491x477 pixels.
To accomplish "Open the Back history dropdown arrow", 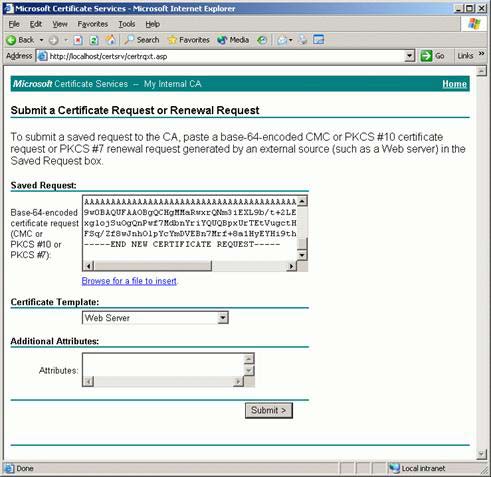I will tap(41, 40).
